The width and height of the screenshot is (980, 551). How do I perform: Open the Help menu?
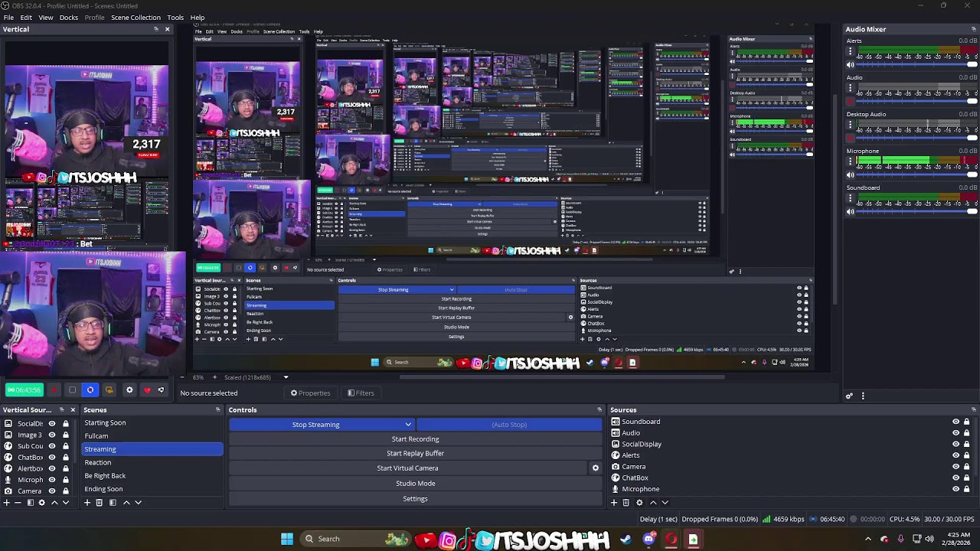pos(198,18)
